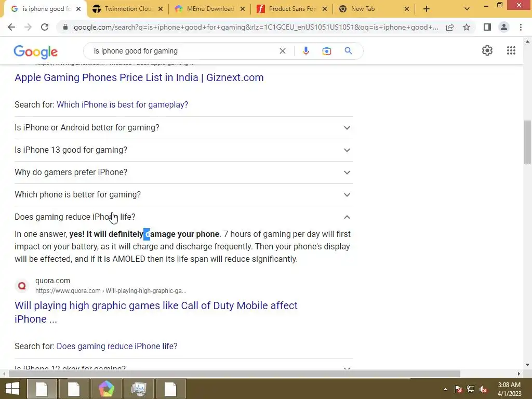The width and height of the screenshot is (532, 399).
Task: Clear the search box text
Action: tap(282, 51)
